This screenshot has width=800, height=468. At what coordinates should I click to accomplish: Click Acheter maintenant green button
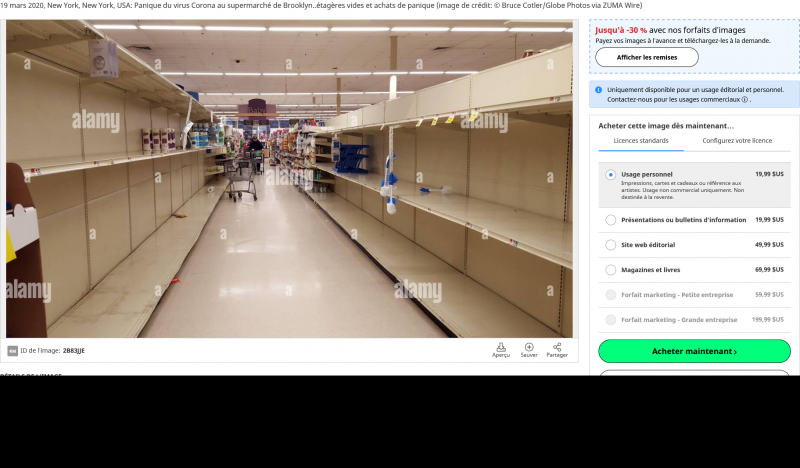coord(694,351)
